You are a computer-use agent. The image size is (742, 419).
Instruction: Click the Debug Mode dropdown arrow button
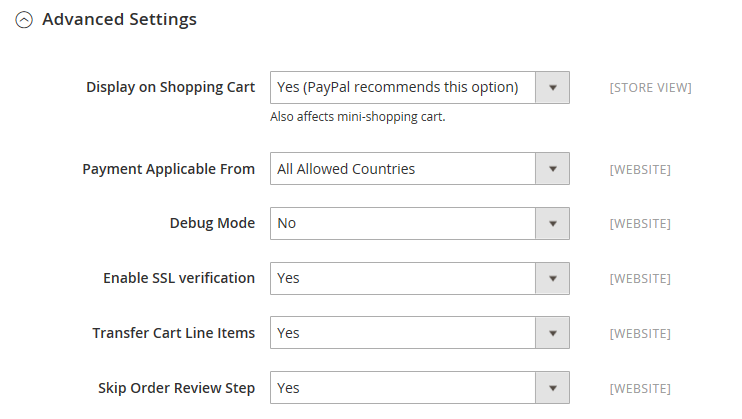pyautogui.click(x=552, y=223)
